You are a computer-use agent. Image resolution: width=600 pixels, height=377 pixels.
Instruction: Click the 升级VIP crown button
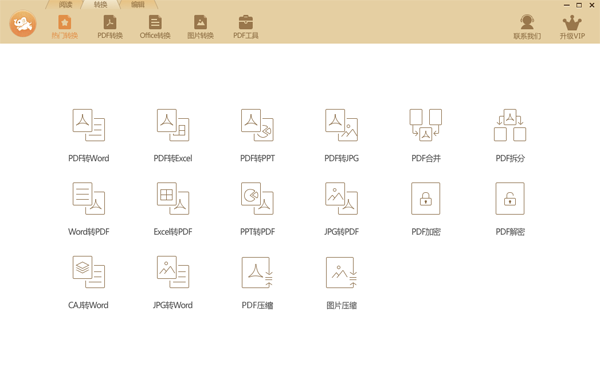(x=572, y=27)
